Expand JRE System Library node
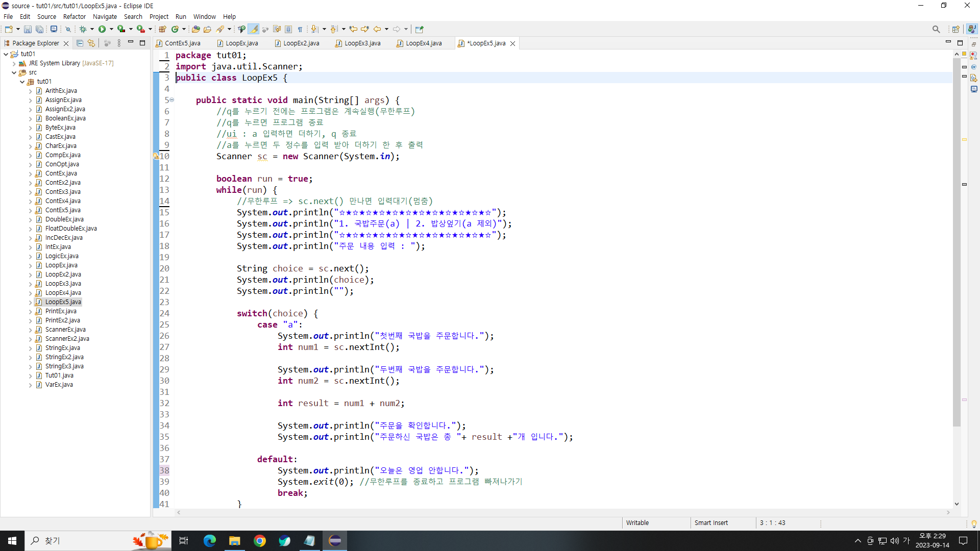This screenshot has height=551, width=980. click(x=14, y=63)
